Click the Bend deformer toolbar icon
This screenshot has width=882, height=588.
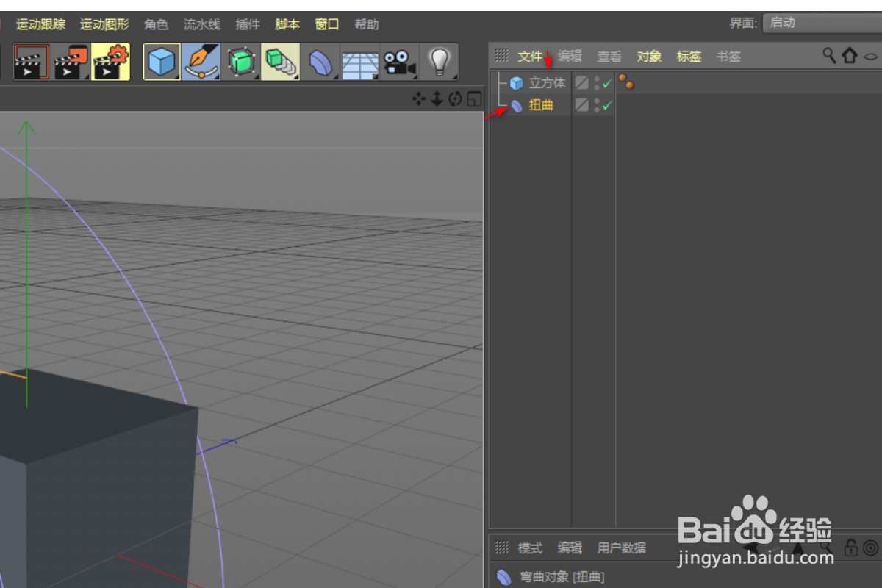tap(320, 62)
